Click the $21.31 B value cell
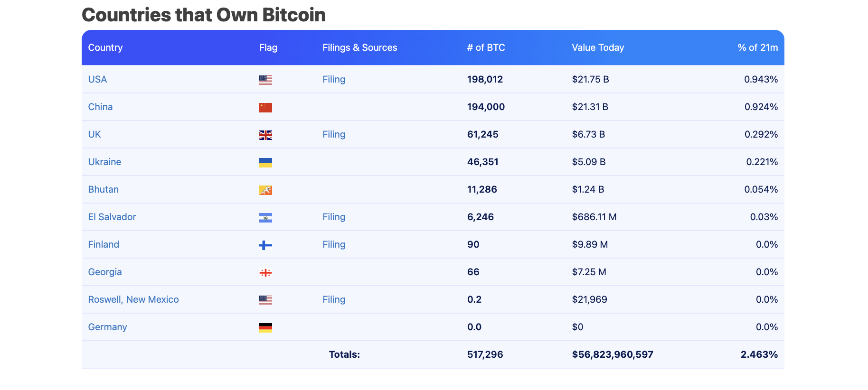 click(590, 107)
